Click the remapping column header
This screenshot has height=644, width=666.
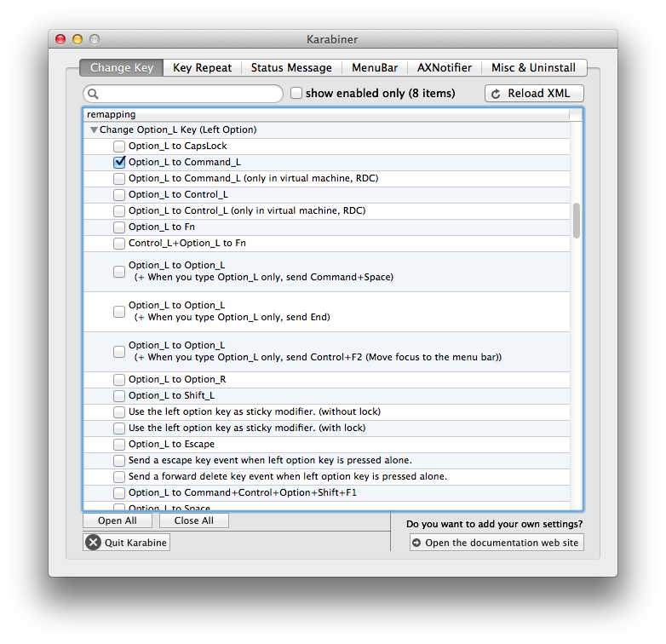click(326, 114)
